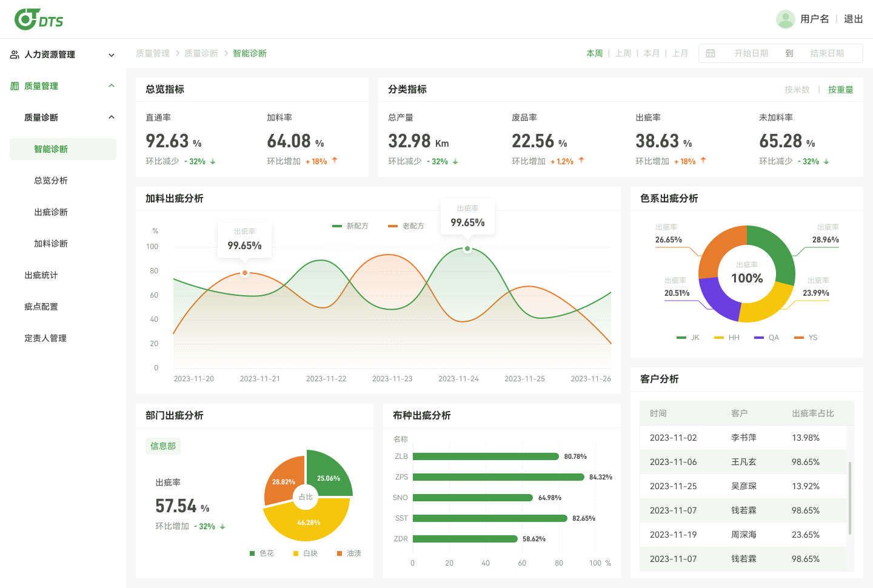Click the arrow beside 部门出疵率 -32%
Screen dimensions: 873x588
(x=222, y=527)
